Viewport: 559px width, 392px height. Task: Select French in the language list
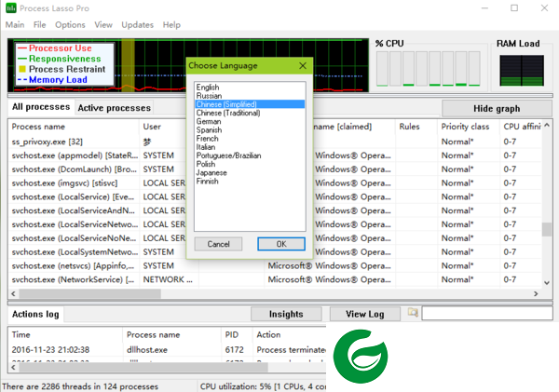pyautogui.click(x=250, y=139)
